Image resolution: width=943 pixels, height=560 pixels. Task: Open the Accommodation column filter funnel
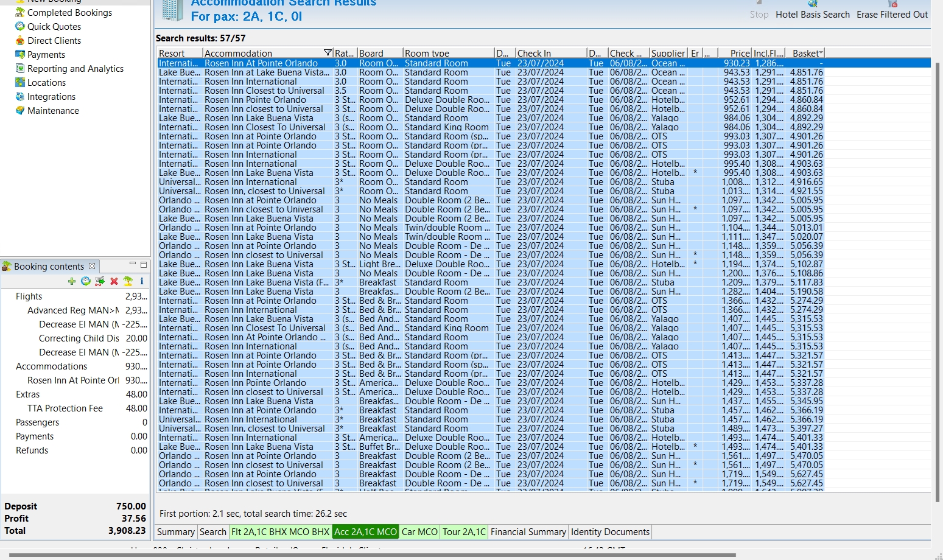click(328, 53)
